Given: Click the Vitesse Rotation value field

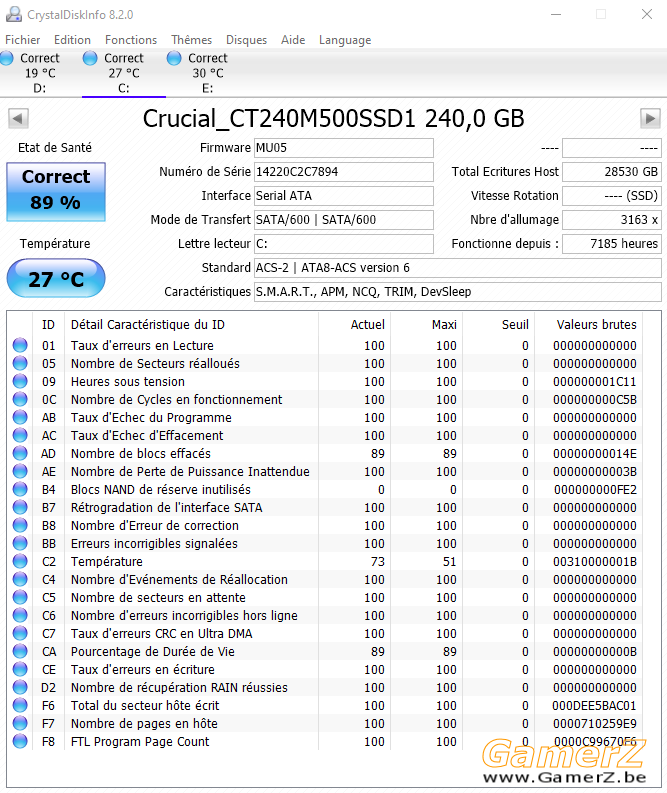Looking at the screenshot, I should (x=612, y=196).
